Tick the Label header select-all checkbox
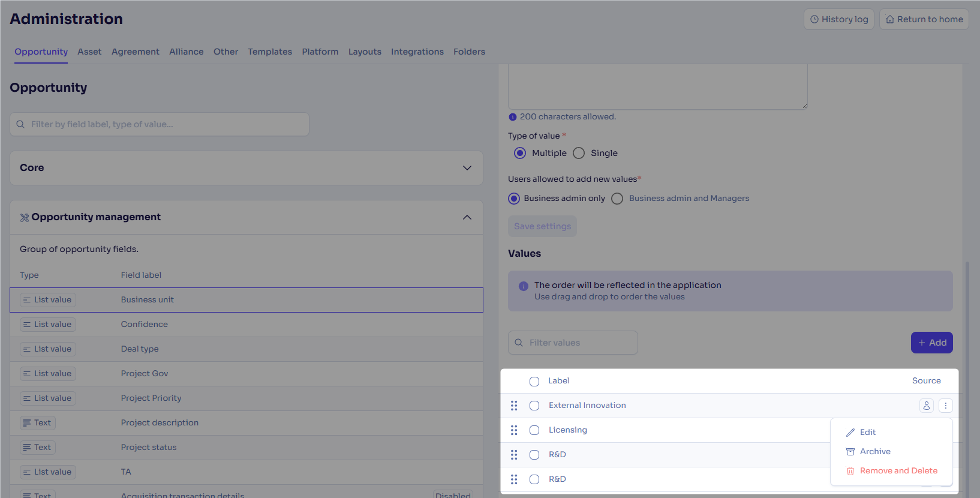 tap(534, 382)
